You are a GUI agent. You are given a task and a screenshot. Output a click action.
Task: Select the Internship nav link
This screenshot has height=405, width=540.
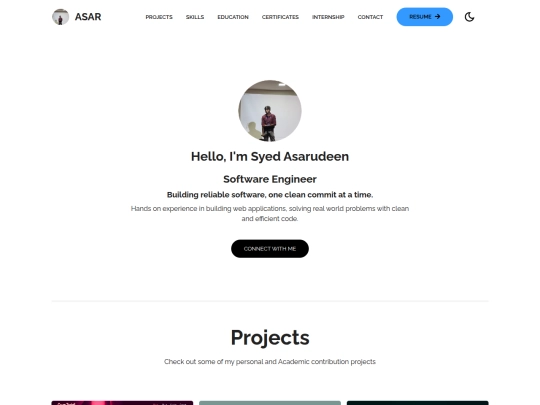click(x=328, y=17)
